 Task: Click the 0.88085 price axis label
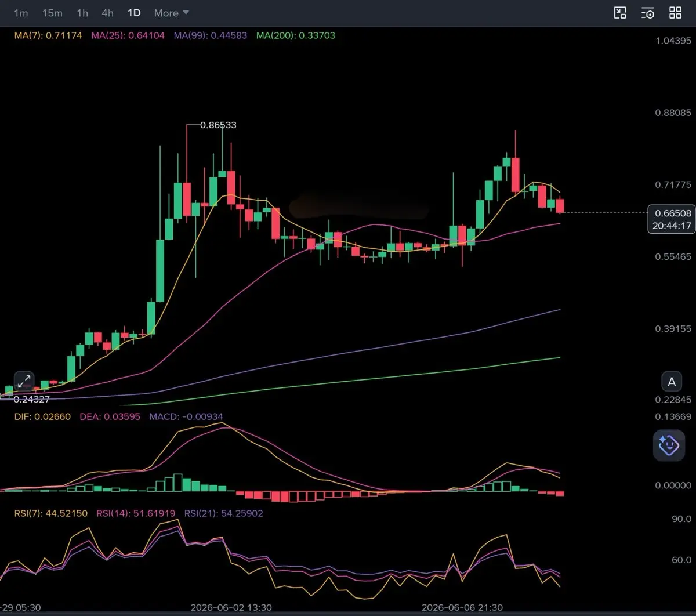coord(673,113)
